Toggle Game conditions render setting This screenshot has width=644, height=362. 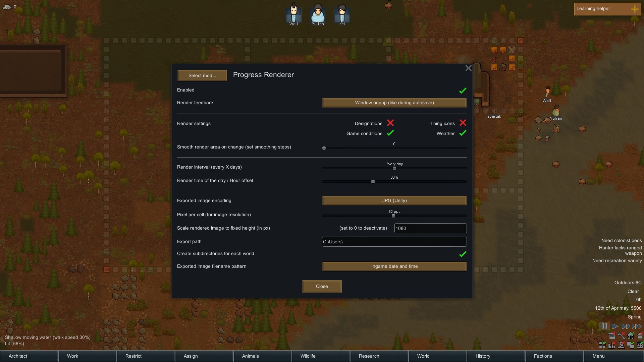389,133
